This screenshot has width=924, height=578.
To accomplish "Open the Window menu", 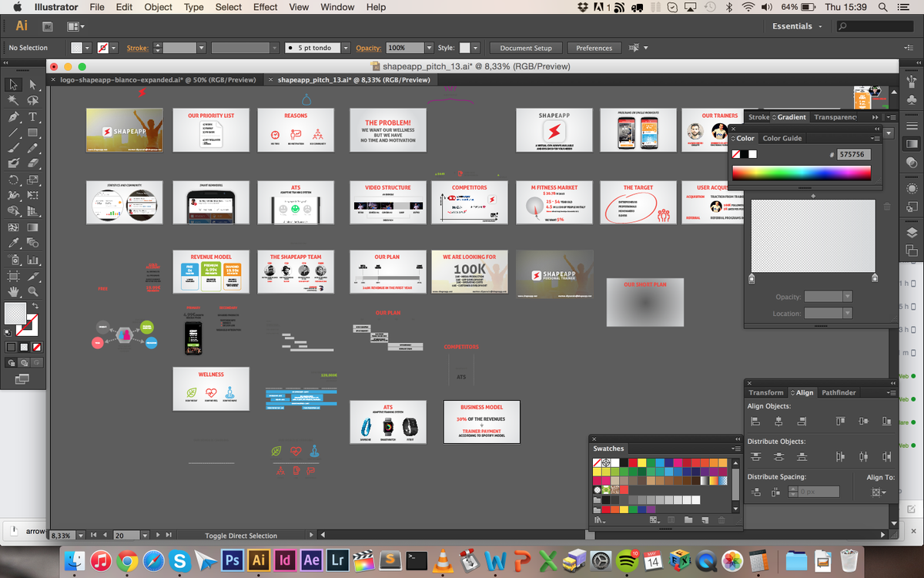I will (x=337, y=7).
